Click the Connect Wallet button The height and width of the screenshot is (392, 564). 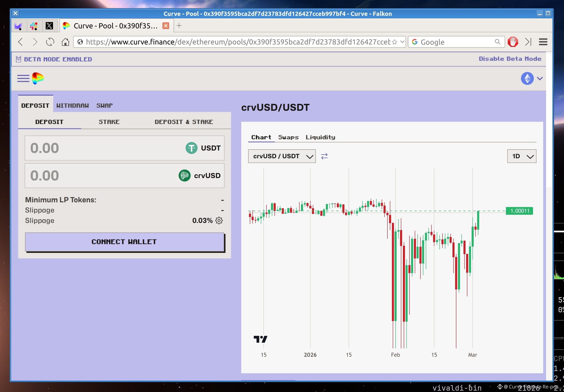tap(125, 242)
